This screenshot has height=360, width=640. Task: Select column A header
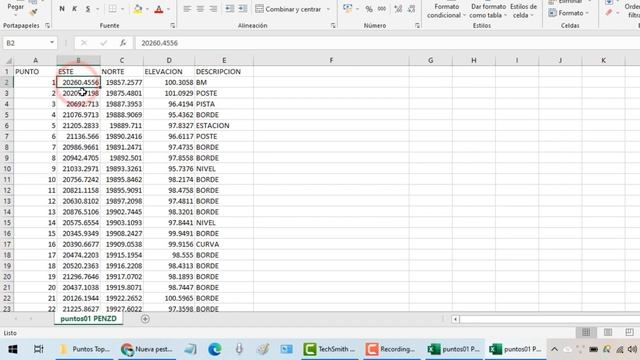coord(36,60)
